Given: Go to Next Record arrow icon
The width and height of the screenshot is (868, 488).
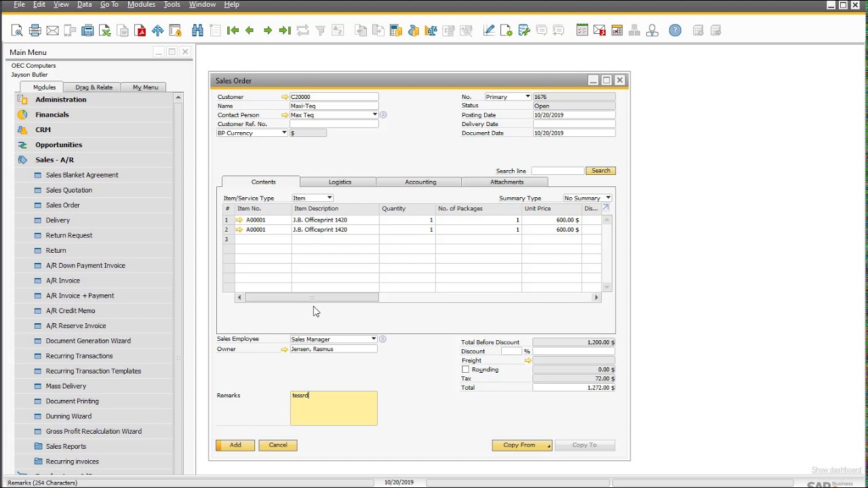Looking at the screenshot, I should 268,30.
